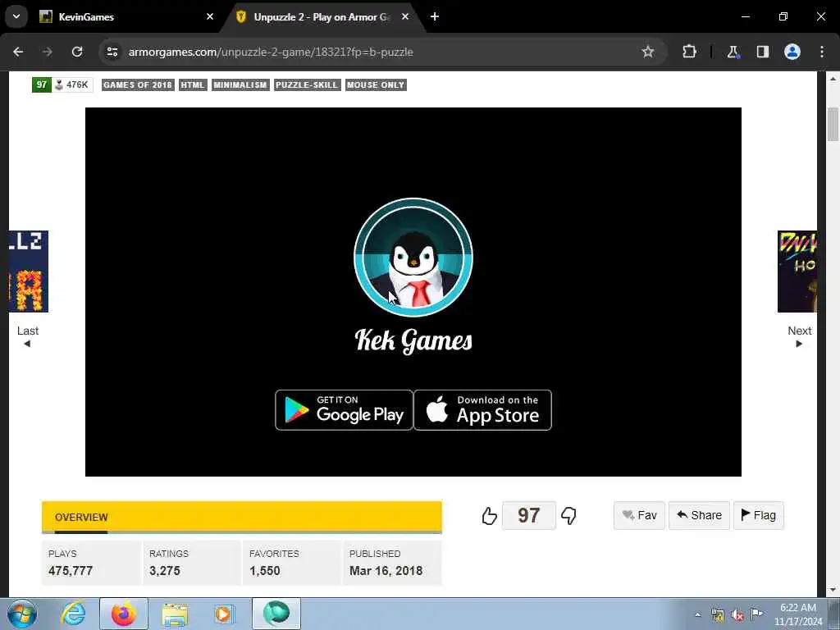Launch Internet Explorer from the taskbar
This screenshot has width=840, height=630.
coord(73,614)
